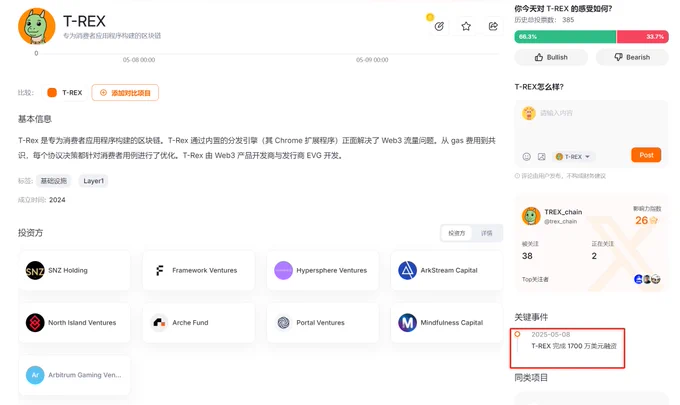This screenshot has height=405, width=680.
Task: Open the edit pencil icon near the title
Action: point(439,26)
